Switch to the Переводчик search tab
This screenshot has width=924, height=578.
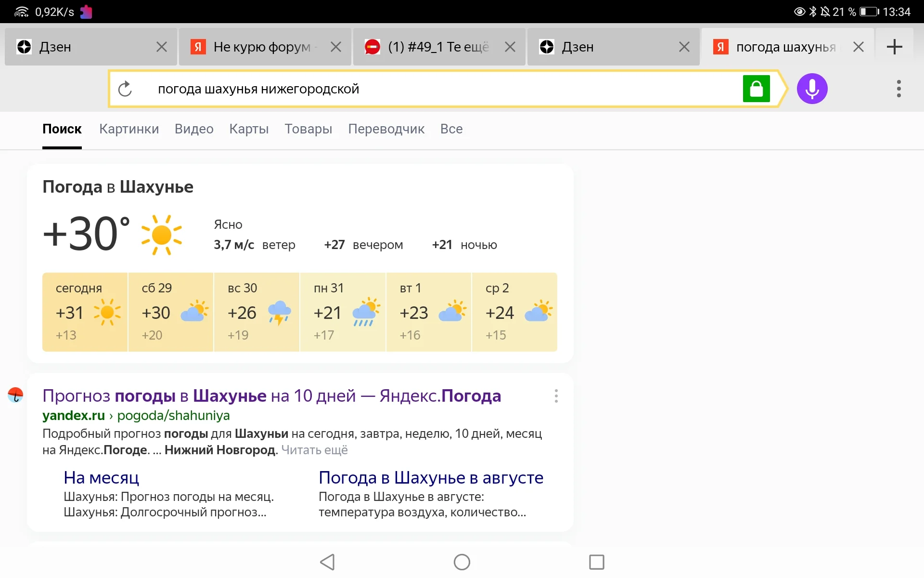[386, 129]
